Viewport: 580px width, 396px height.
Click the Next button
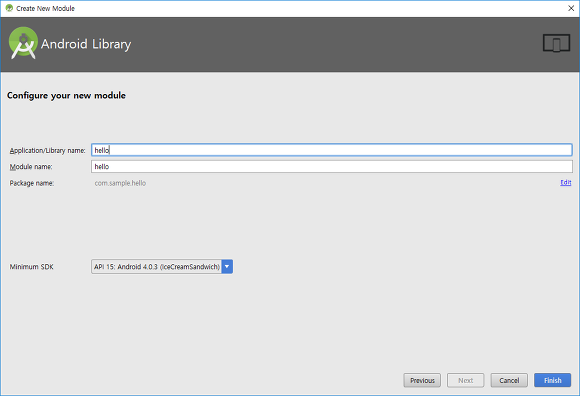click(x=465, y=380)
